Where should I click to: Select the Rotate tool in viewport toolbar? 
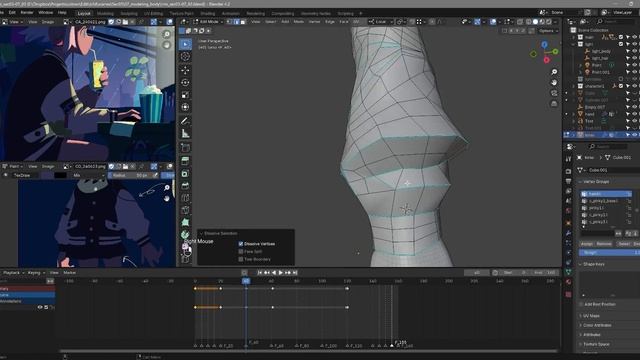(185, 82)
